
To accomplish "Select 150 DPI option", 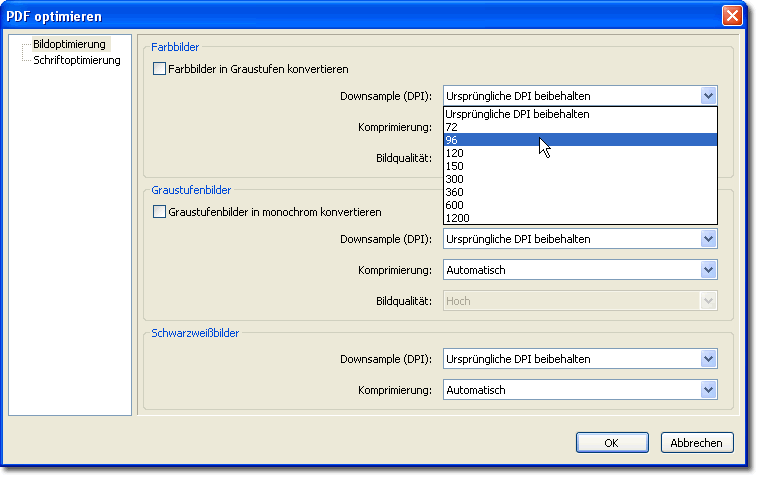I will pos(580,166).
